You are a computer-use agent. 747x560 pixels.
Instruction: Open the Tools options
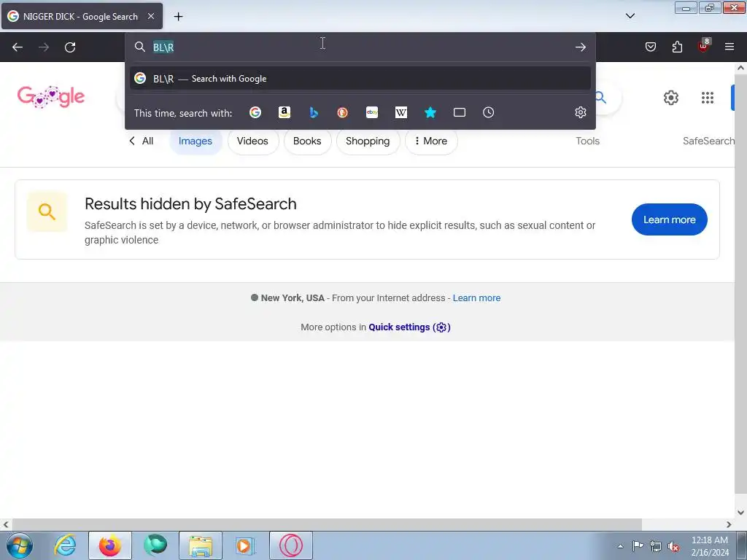pos(587,141)
